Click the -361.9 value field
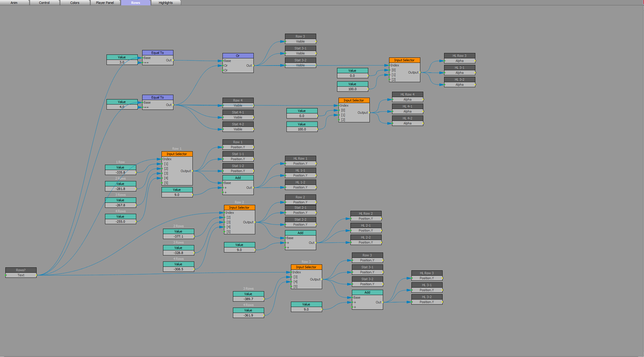This screenshot has width=644, height=357. (x=248, y=315)
